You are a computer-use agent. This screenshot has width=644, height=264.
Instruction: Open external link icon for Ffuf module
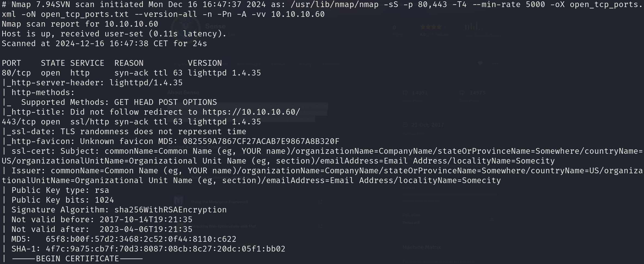point(321,226)
